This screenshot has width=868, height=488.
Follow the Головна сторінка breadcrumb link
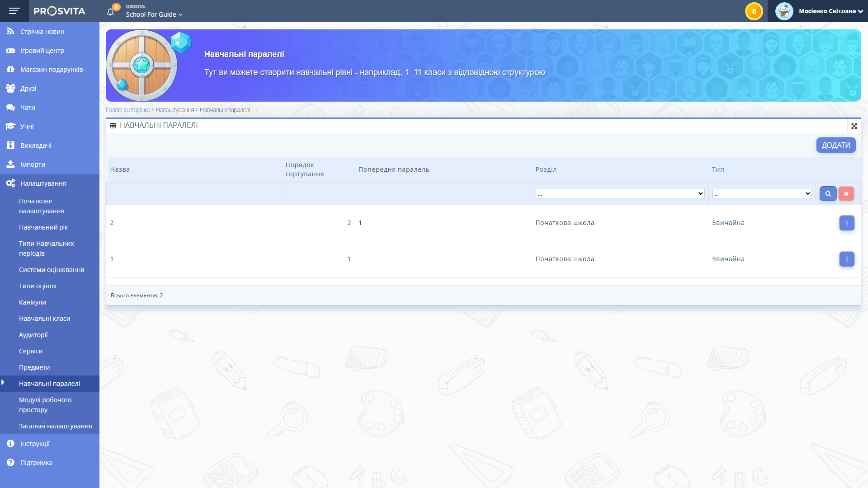point(127,110)
